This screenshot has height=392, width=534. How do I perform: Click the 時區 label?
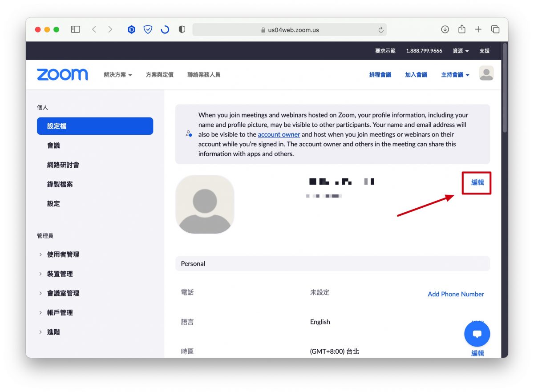[x=187, y=352]
